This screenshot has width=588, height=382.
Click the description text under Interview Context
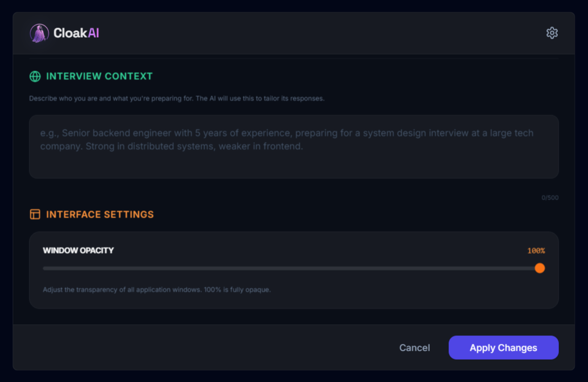[x=177, y=99]
